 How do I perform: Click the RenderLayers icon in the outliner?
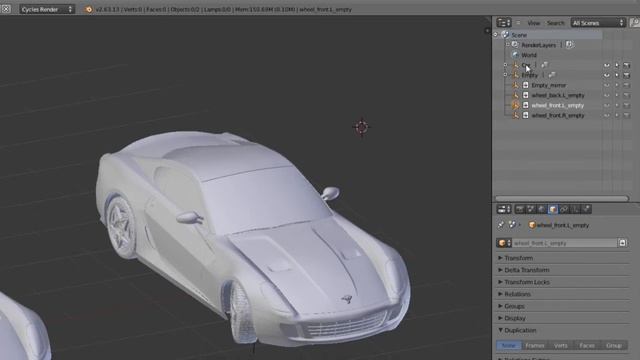516,45
